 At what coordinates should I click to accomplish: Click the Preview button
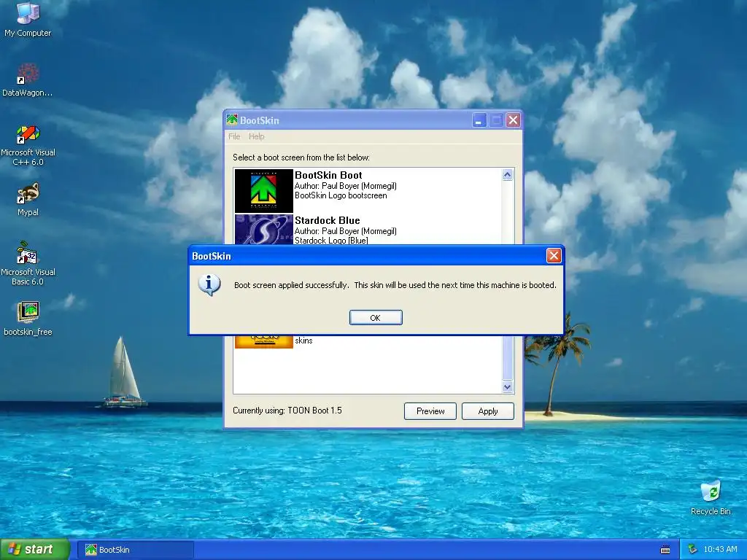click(430, 411)
